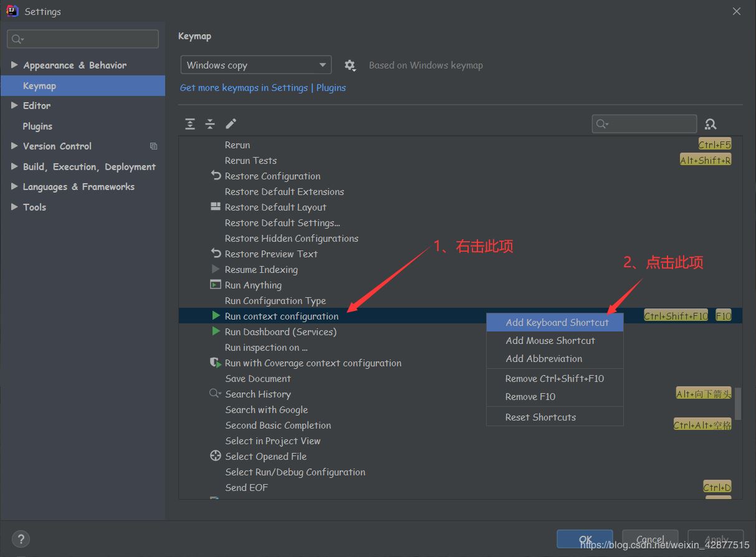Select Remove Ctrl+Shift+F10 menu entry
Image resolution: width=756 pixels, height=557 pixels.
(554, 378)
